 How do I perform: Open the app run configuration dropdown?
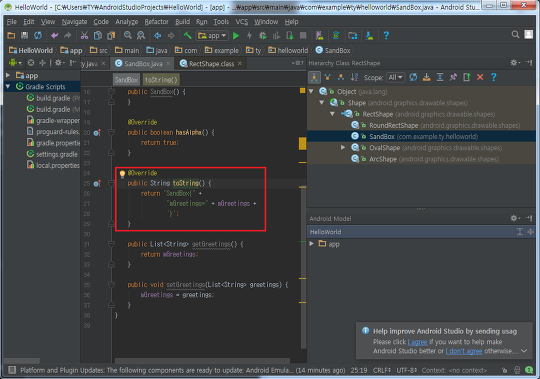pos(211,35)
